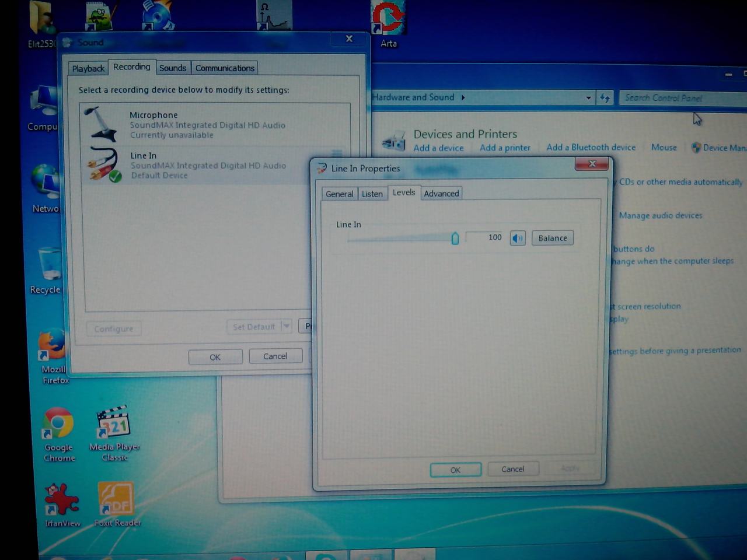Open the Arta desktop shortcut

tap(388, 24)
